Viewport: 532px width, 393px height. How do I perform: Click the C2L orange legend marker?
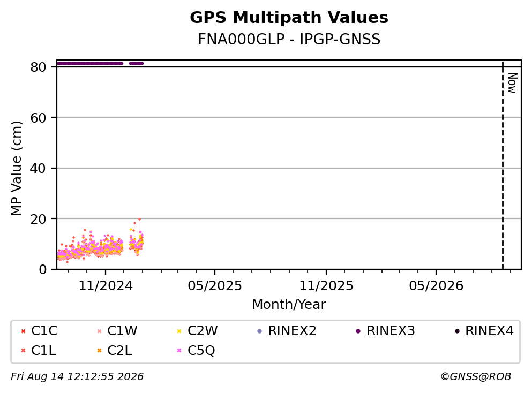click(99, 351)
